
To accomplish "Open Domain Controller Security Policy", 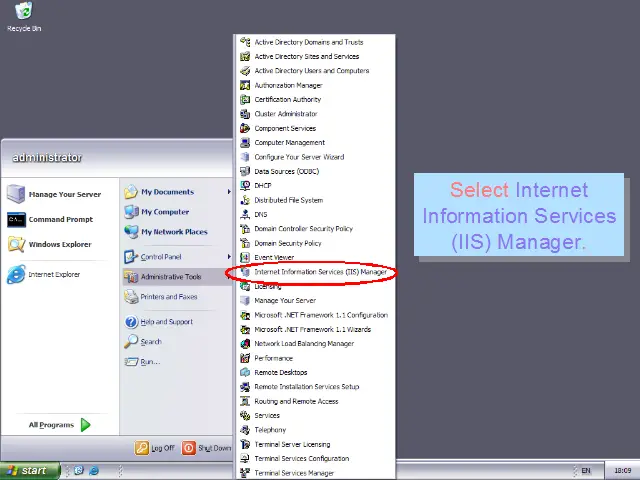I will tap(314, 229).
